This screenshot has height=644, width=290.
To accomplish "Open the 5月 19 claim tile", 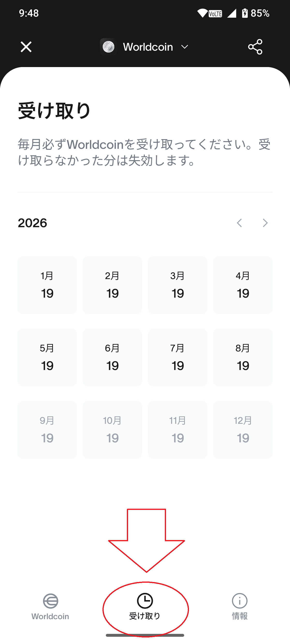I will 47,357.
